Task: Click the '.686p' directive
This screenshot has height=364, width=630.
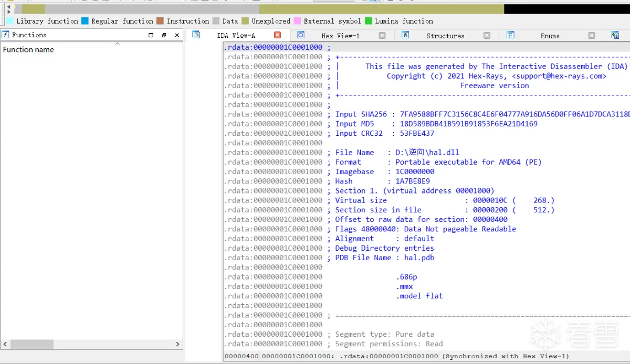Action: point(406,276)
